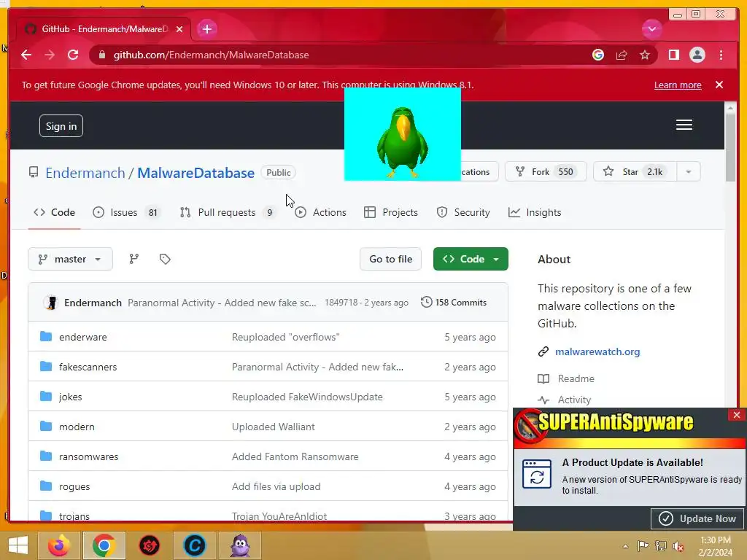Click the green BonziBuddy parrot
The image size is (747, 560).
pos(403,142)
